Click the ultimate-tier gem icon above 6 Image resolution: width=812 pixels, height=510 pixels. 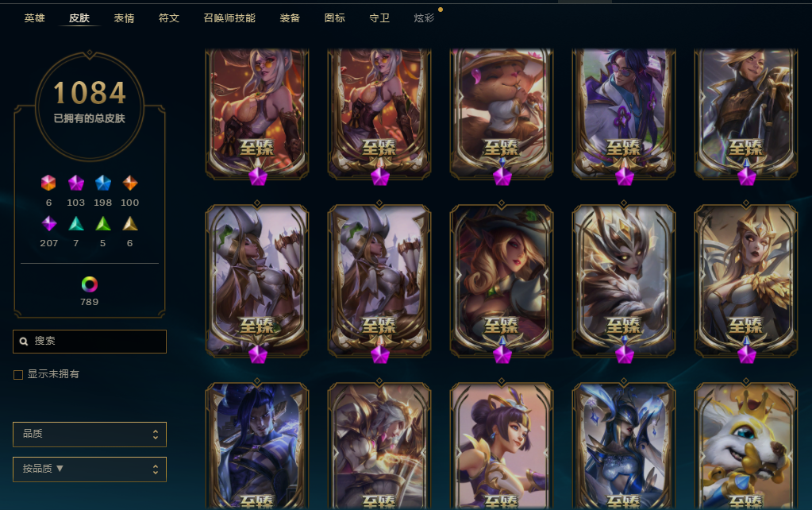(x=48, y=183)
